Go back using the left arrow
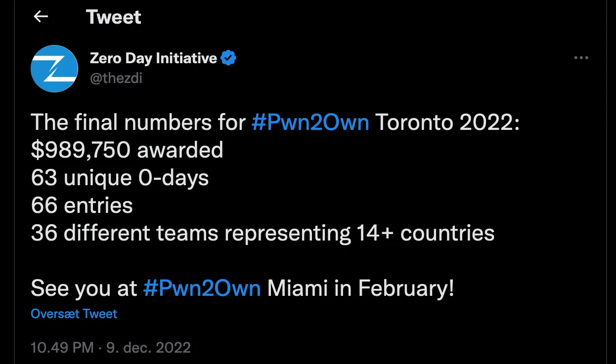Screen dimensions: 616x364 tap(41, 17)
